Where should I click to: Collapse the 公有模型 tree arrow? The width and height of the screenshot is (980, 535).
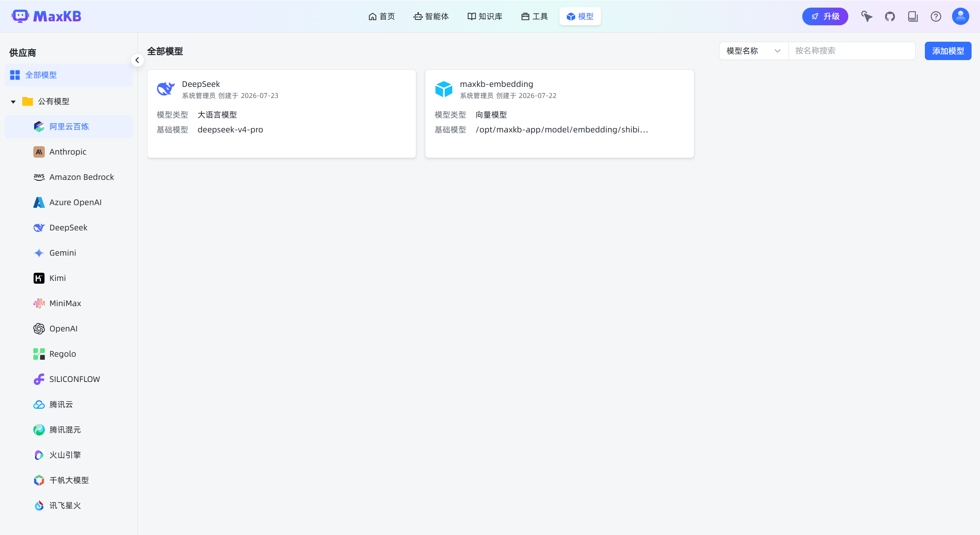pyautogui.click(x=13, y=102)
